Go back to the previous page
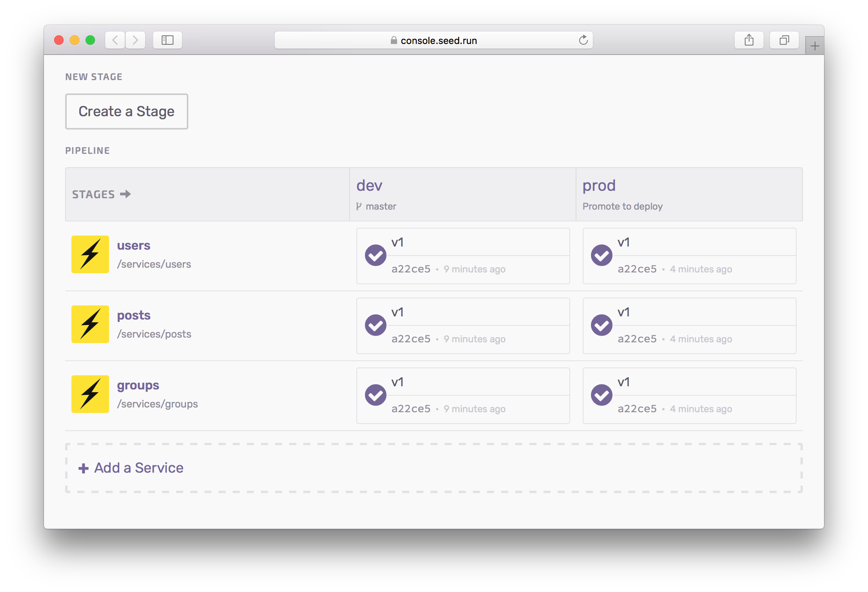Viewport: 868px width, 592px height. point(115,40)
